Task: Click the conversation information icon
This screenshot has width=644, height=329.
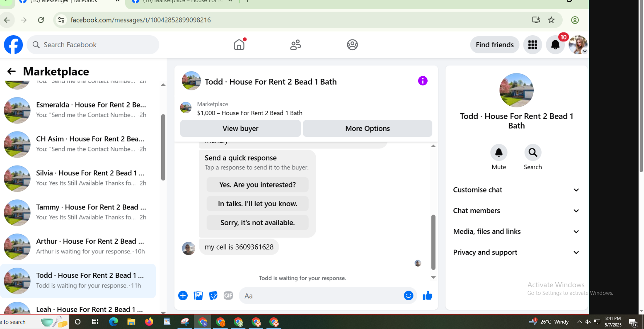Action: tap(423, 81)
